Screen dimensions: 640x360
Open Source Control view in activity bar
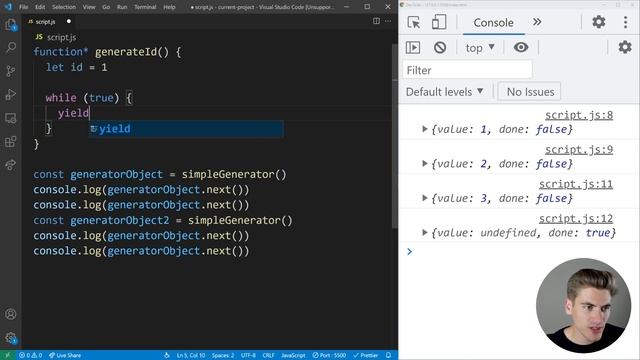pos(11,71)
